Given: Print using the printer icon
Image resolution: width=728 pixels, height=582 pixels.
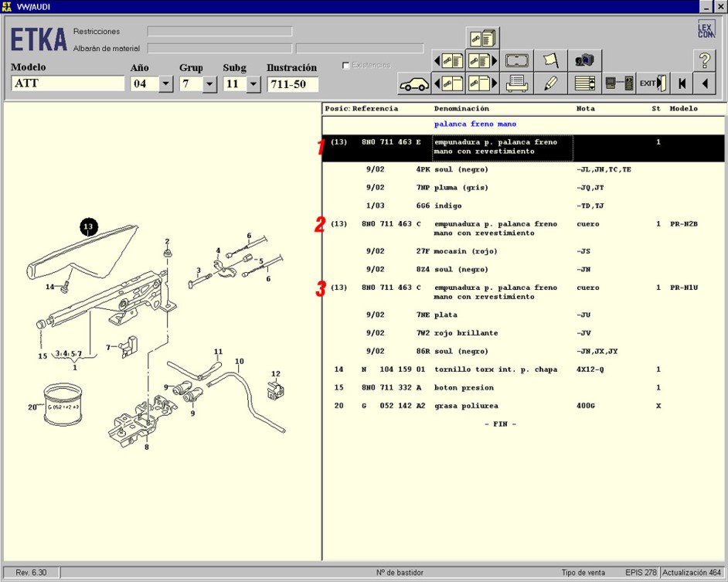Looking at the screenshot, I should [x=517, y=83].
